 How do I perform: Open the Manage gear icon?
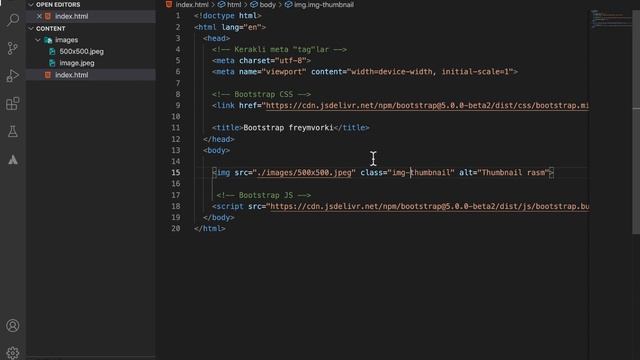point(13,353)
